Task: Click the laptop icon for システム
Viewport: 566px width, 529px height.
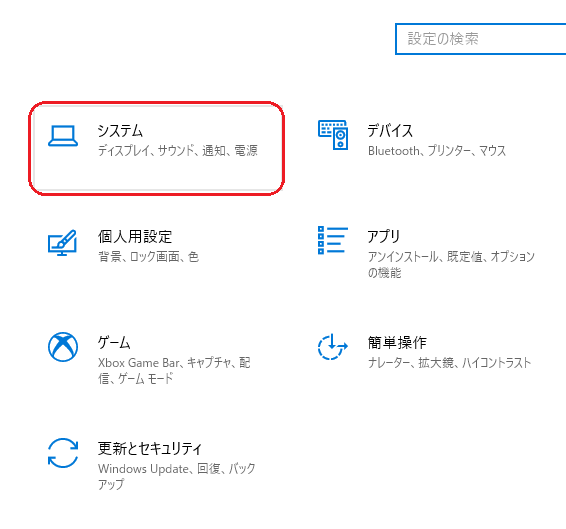Action: (63, 136)
